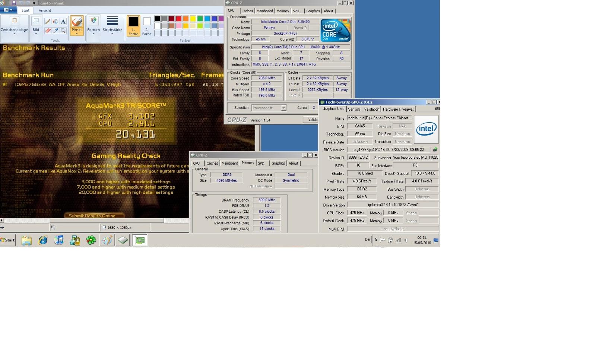Viewport: 596px width, 364px height.
Task: Select the Eraser tool in Paint
Action: (x=48, y=31)
